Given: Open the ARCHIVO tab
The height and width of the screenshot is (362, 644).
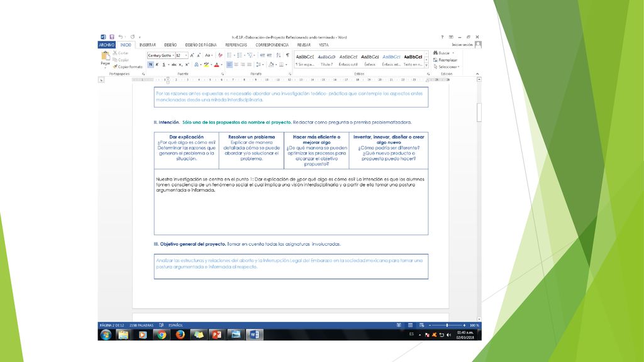Looking at the screenshot, I should click(x=107, y=45).
